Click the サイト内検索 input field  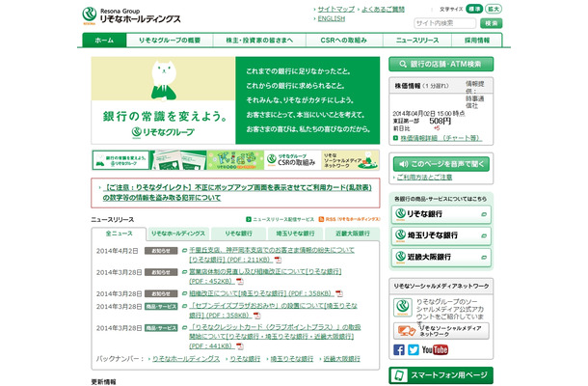[x=445, y=23]
